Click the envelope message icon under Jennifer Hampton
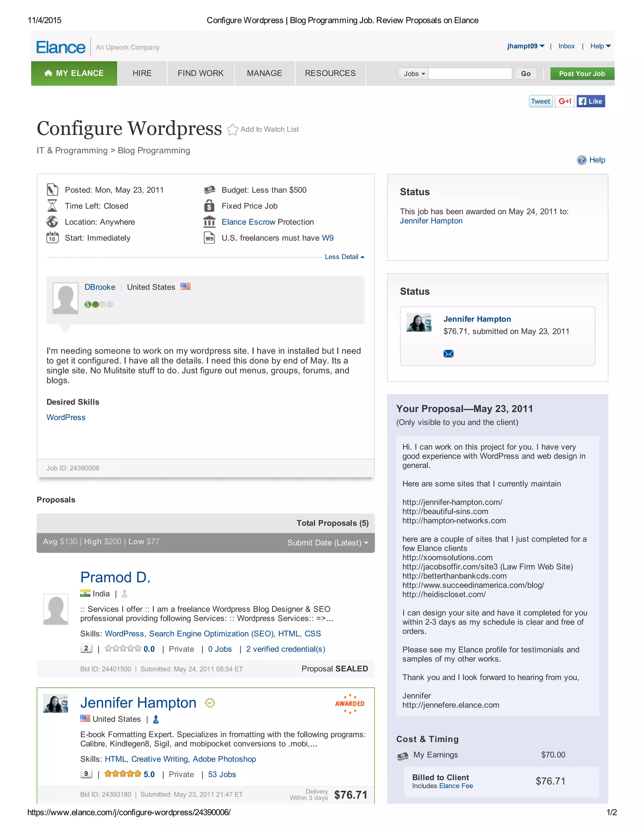 pos(448,354)
